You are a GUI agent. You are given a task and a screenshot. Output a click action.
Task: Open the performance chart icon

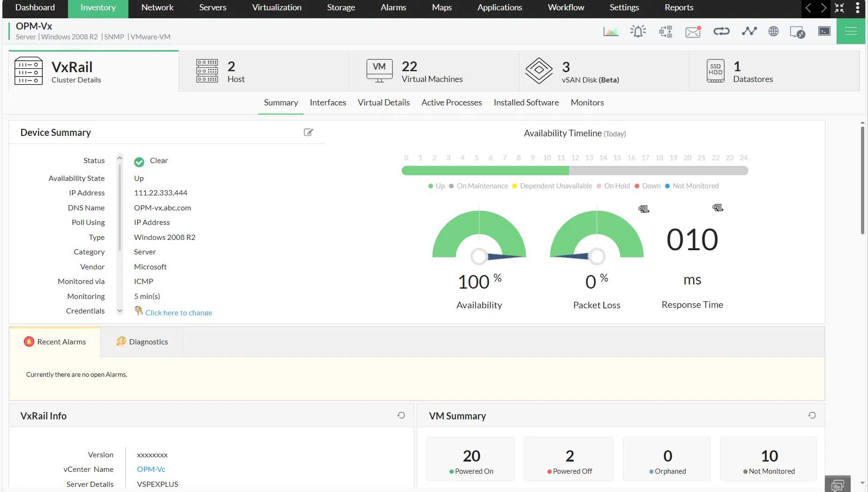pyautogui.click(x=610, y=31)
